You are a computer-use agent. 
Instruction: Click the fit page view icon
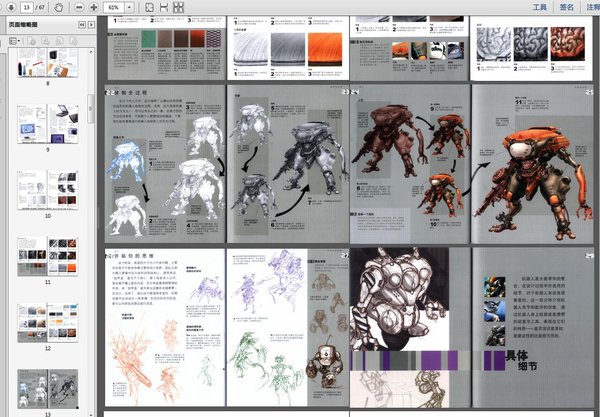tap(149, 7)
